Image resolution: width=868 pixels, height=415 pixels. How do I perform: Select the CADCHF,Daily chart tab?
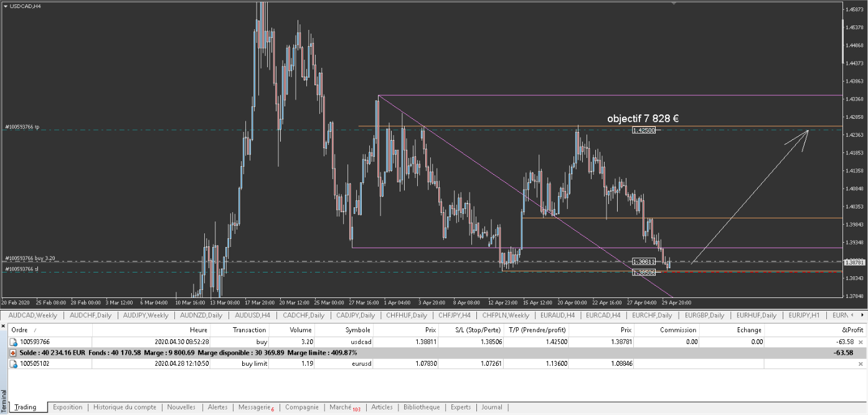point(303,315)
